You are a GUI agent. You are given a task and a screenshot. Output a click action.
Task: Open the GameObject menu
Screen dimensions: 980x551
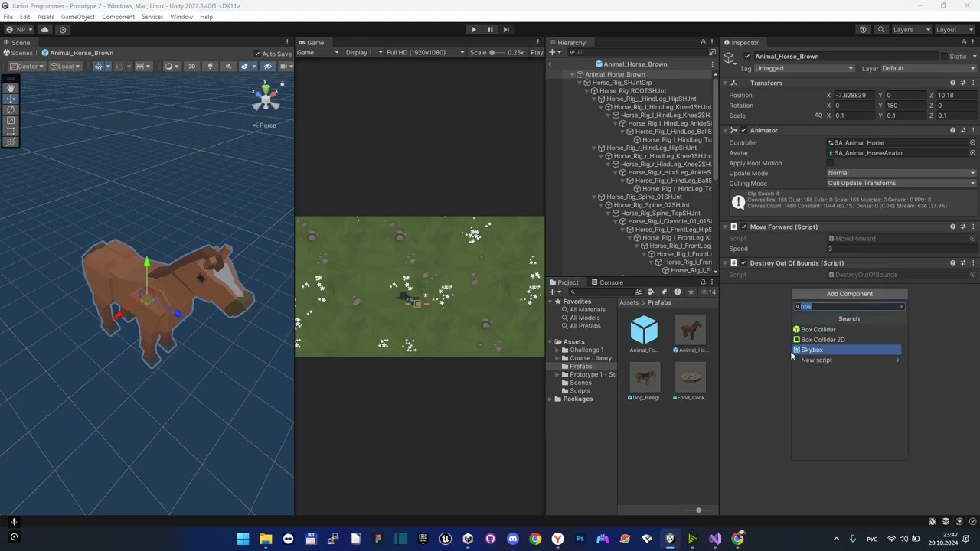78,17
